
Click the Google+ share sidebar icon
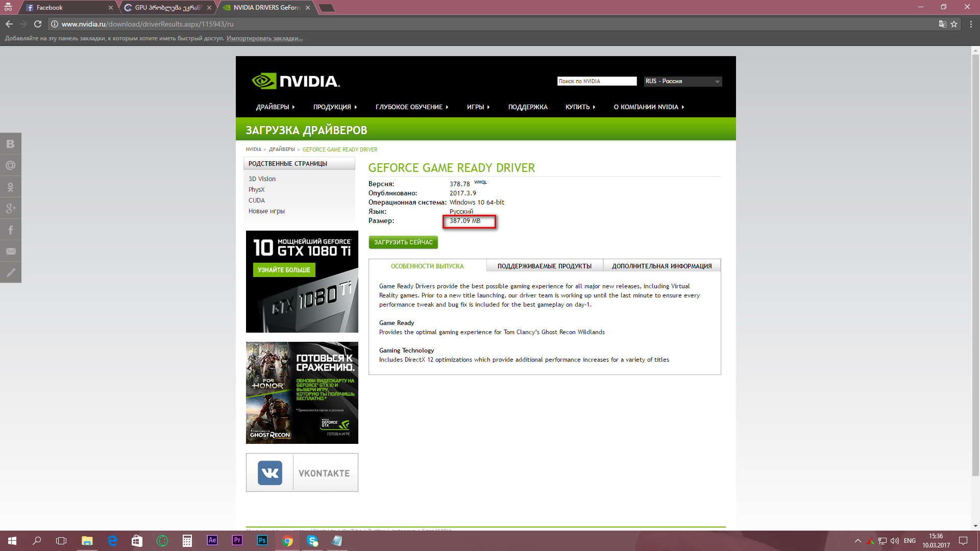pyautogui.click(x=10, y=208)
